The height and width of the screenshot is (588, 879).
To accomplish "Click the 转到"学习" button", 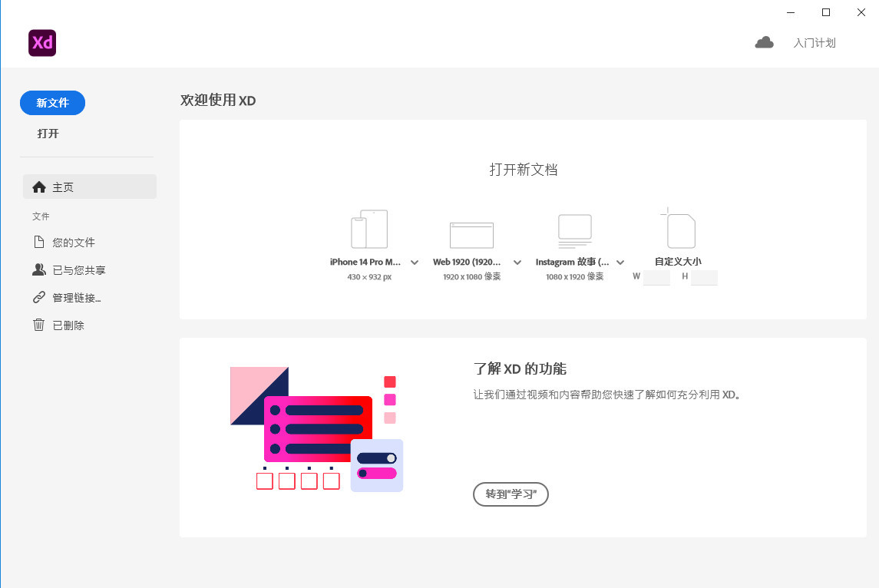I will [511, 494].
